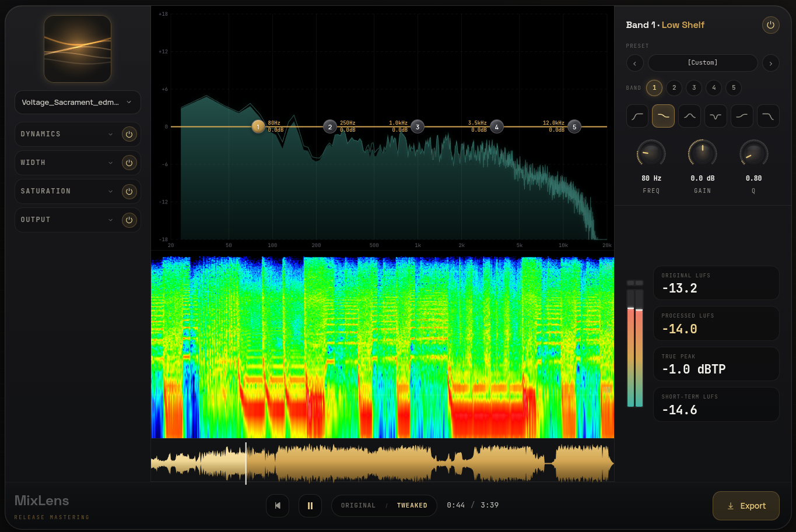Toggle SATURATION module power

[129, 191]
